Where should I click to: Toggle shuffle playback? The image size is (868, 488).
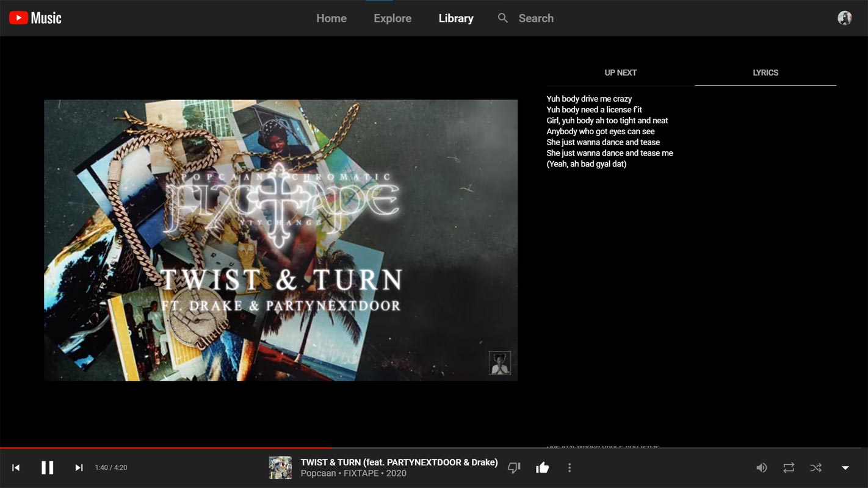coord(816,468)
